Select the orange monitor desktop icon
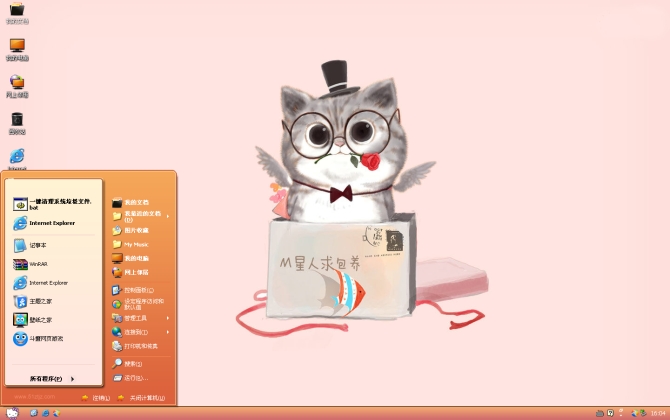This screenshot has width=670, height=420. point(17,50)
